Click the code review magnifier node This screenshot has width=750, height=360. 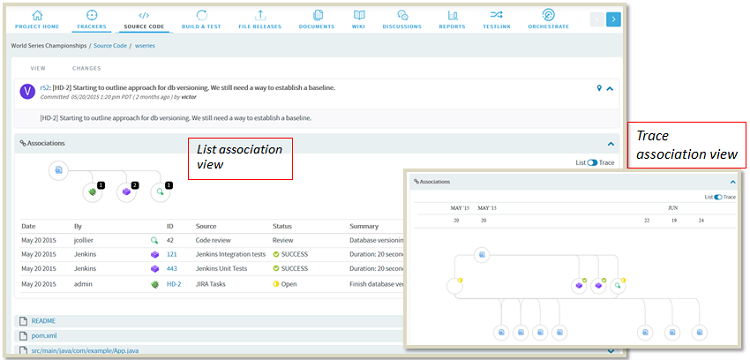pos(160,192)
